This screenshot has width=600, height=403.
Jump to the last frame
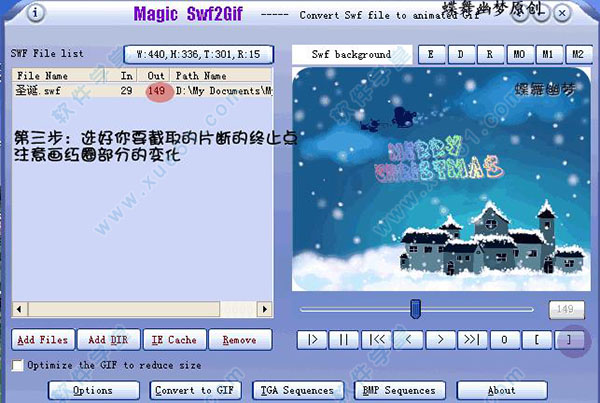click(x=472, y=339)
